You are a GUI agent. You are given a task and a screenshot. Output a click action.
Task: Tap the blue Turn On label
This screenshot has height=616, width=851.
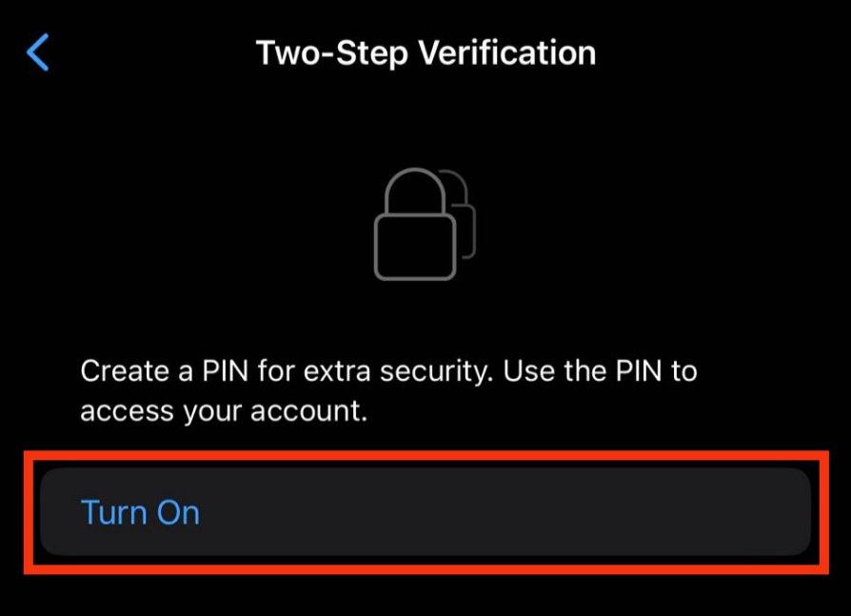pos(140,512)
